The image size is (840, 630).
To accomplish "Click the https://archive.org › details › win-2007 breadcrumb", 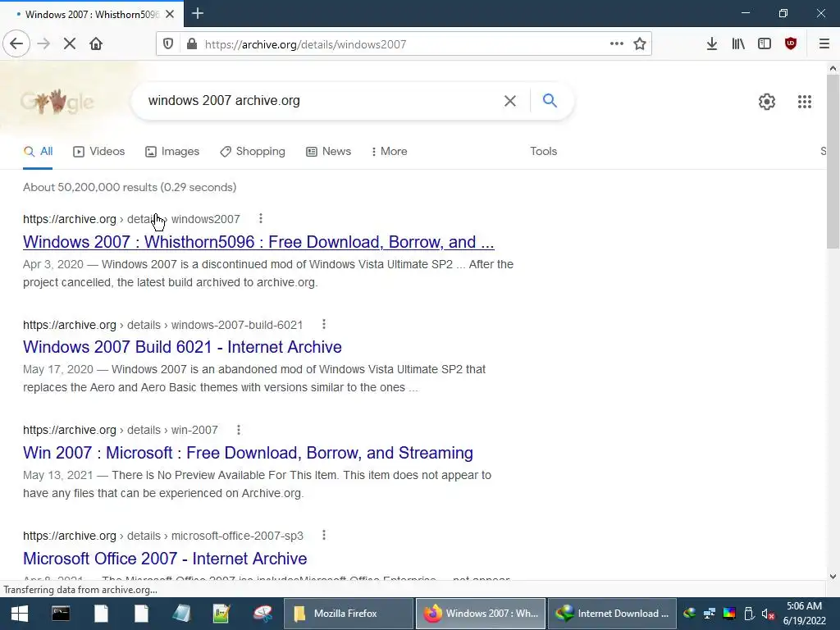I will (121, 430).
